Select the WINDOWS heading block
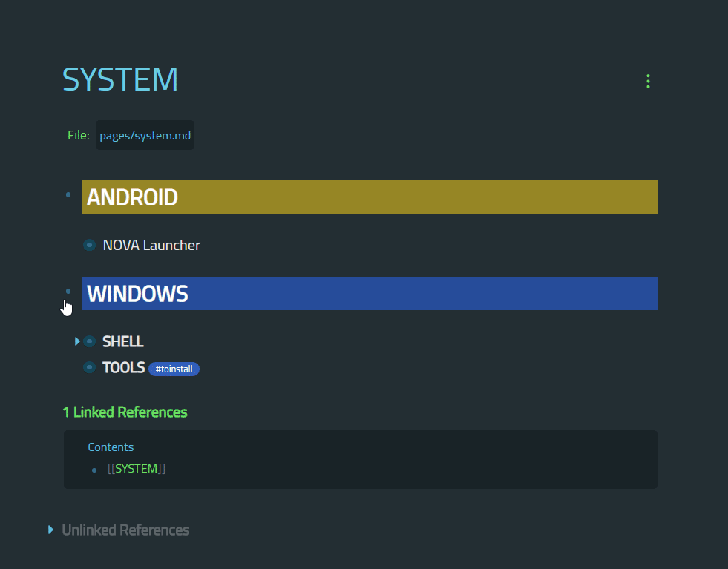728x569 pixels. pyautogui.click(x=369, y=294)
